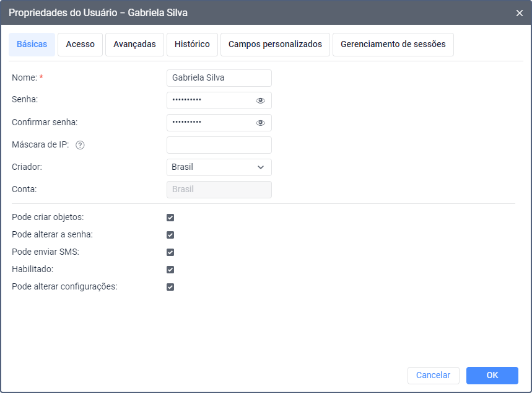The width and height of the screenshot is (532, 393).
Task: Toggle Pode alterar a senha checkbox
Action: pyautogui.click(x=170, y=235)
